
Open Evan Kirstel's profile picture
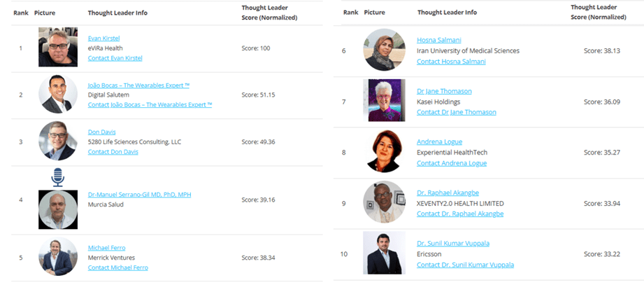pos(57,48)
